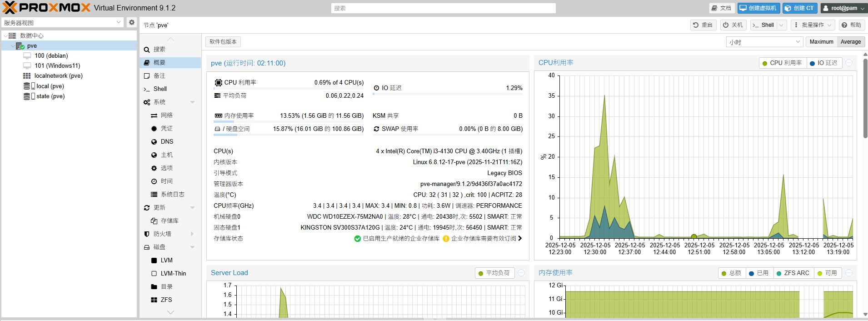Open 系统日志 system log
868x321 pixels.
coord(170,194)
